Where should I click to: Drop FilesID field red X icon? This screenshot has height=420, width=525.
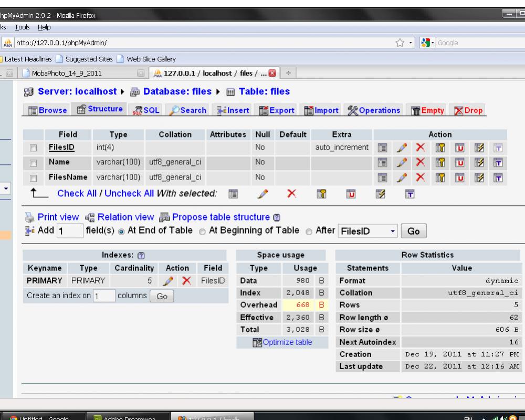point(421,148)
